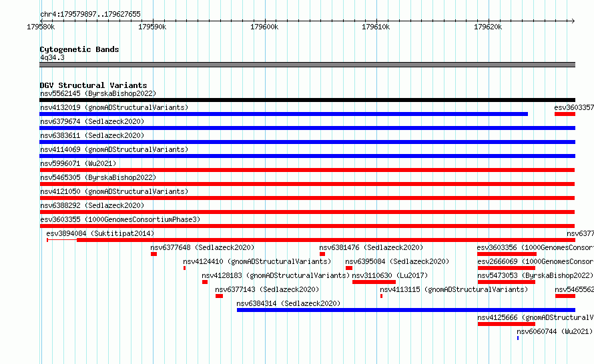Click the nsv6383611 (Sedlazeck2020) label
Viewport: 594px width, 364px height.
92,135
